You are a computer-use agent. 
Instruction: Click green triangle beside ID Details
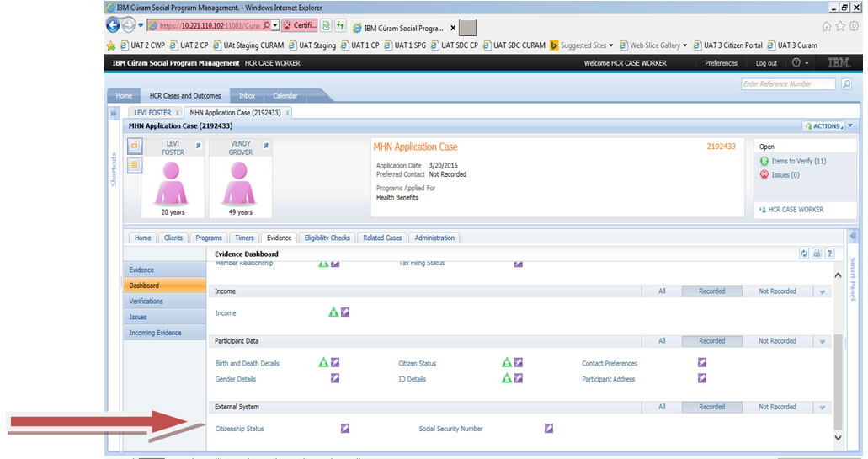[x=507, y=378]
